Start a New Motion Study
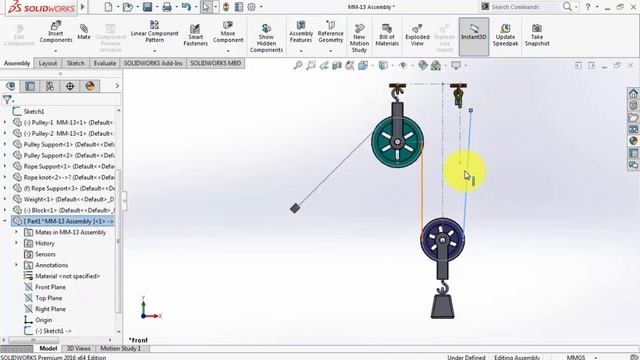 359,38
